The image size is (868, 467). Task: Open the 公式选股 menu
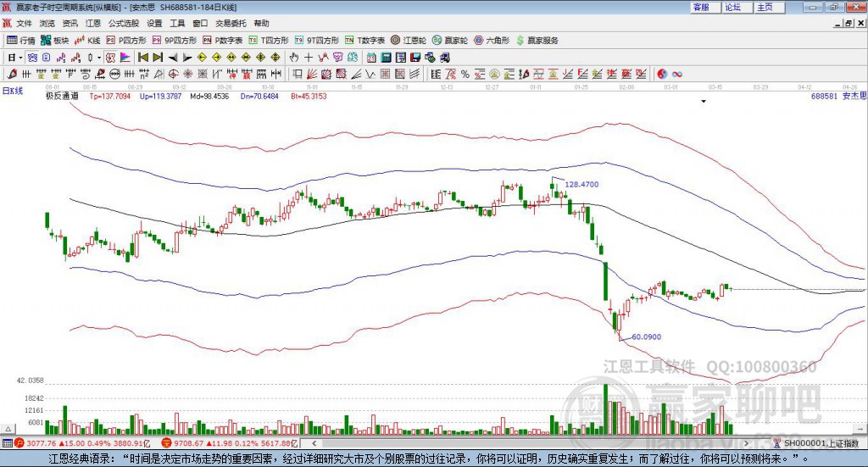(124, 23)
